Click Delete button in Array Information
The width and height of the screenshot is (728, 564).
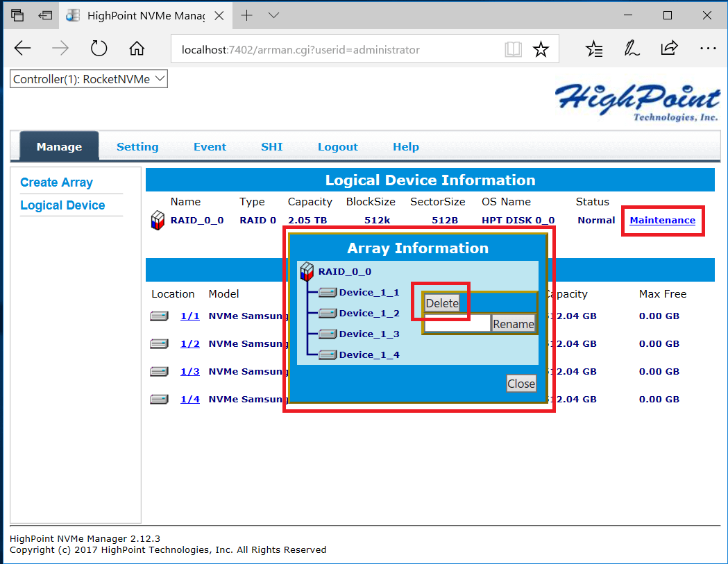click(x=442, y=303)
